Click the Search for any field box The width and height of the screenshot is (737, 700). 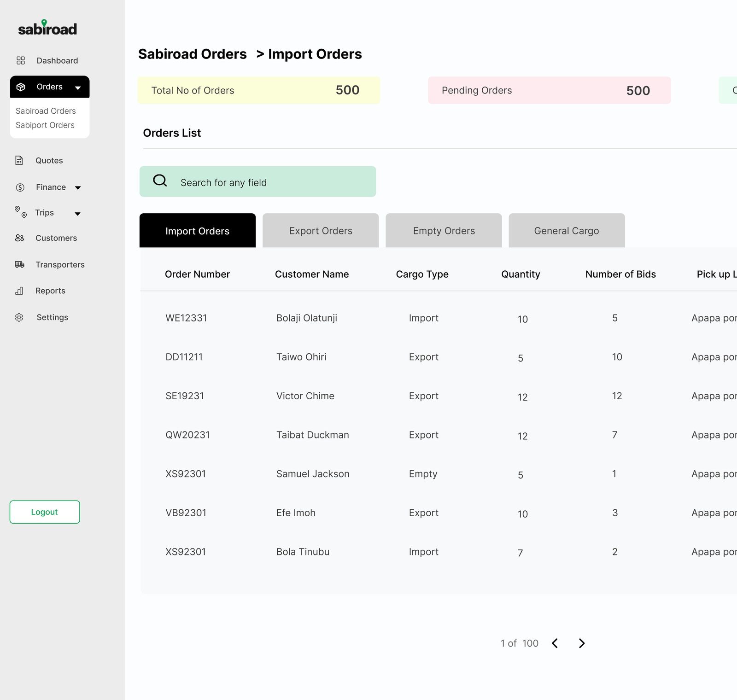tap(257, 181)
